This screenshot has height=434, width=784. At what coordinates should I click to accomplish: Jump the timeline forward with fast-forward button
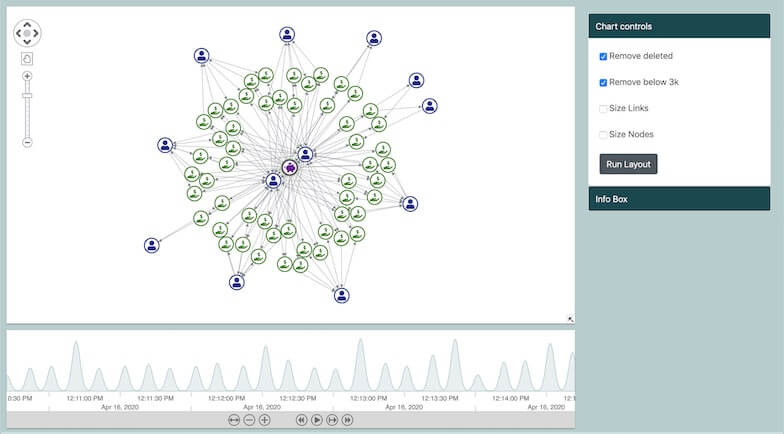point(348,421)
